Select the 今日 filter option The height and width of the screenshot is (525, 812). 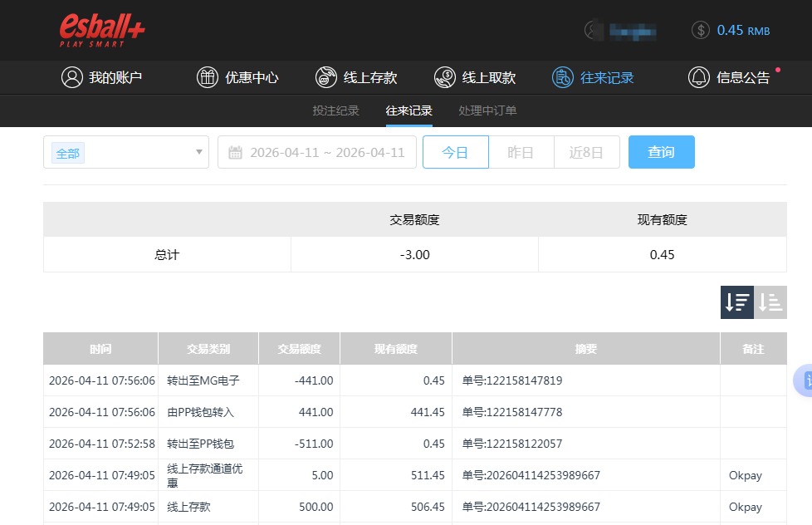(455, 151)
